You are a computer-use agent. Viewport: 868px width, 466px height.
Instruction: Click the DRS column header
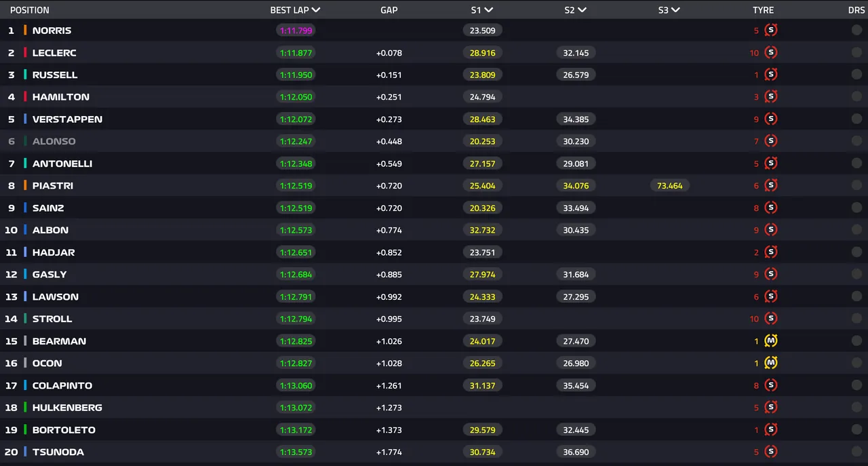point(856,10)
